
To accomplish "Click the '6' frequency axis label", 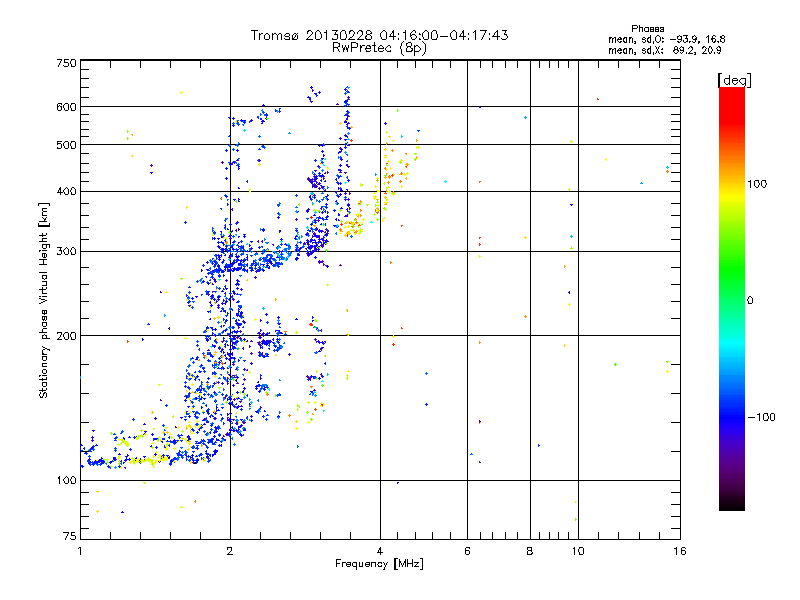I will pyautogui.click(x=467, y=551).
